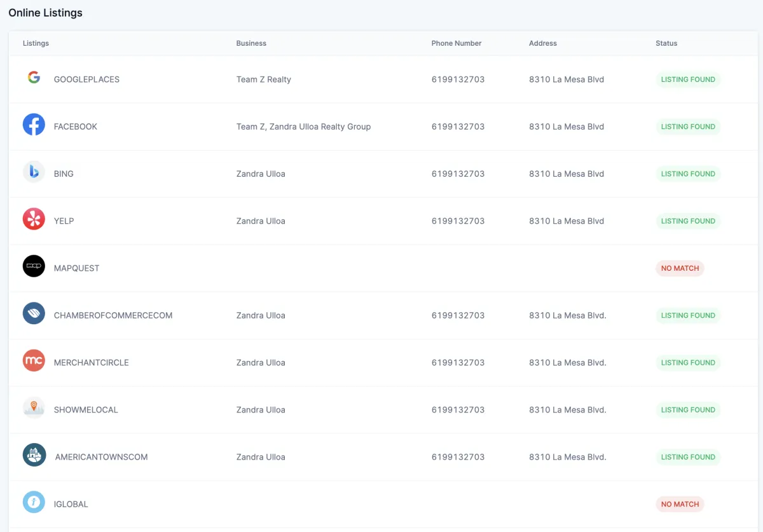The height and width of the screenshot is (532, 763).
Task: Click the Chamber of Commerce phone number
Action: point(458,315)
